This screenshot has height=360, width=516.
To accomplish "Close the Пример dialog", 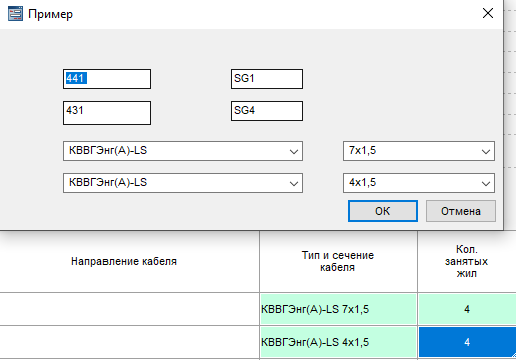I will pyautogui.click(x=488, y=13).
